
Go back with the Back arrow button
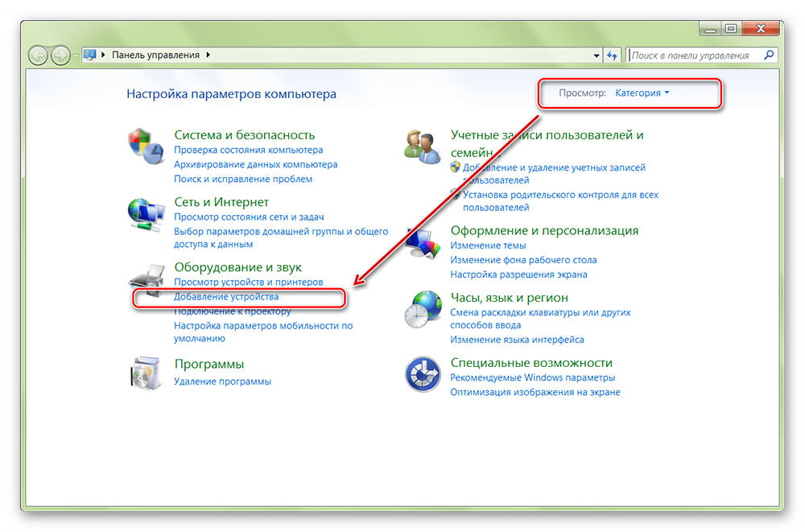pos(39,56)
